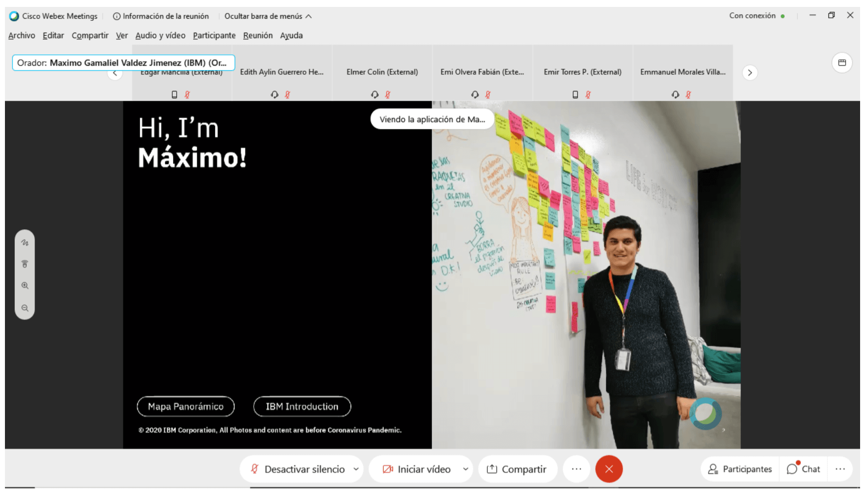Open the Reunión menu
This screenshot has height=496, width=868.
[x=258, y=36]
